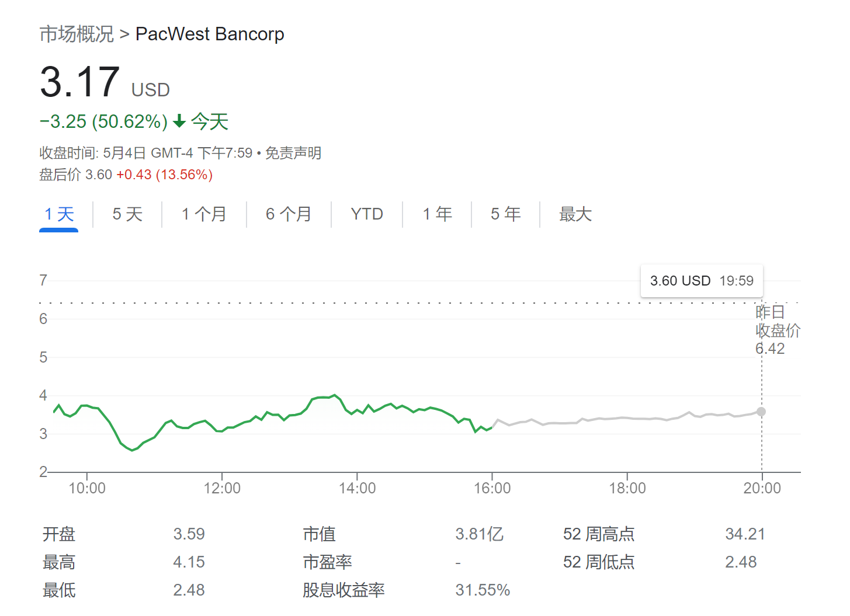Viewport: 850px width, 616px height.
Task: Open the 免责声明 disclaimer link
Action: point(293,153)
